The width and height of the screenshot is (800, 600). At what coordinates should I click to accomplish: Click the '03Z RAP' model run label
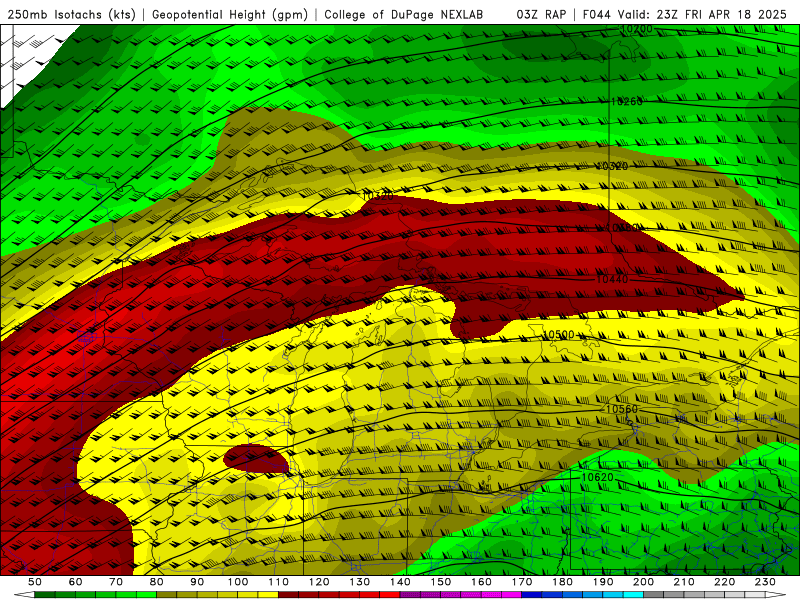[541, 15]
